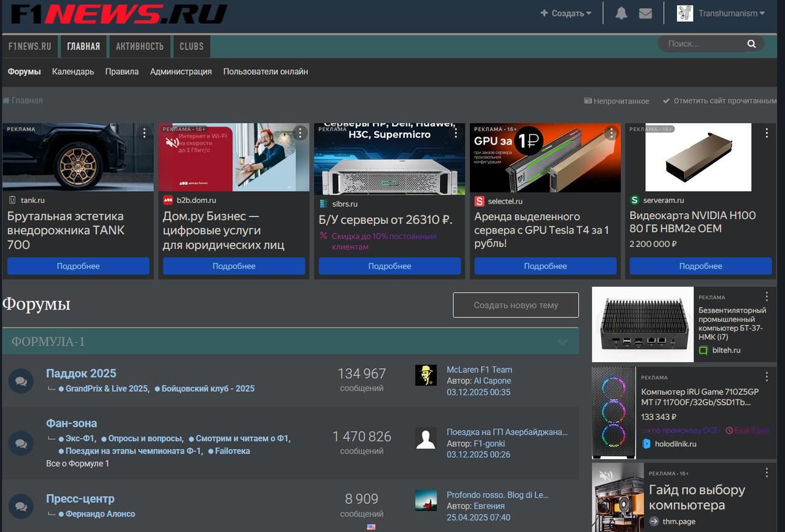Switch to the F1NEWS.RU tab
The image size is (785, 532).
[x=29, y=47]
